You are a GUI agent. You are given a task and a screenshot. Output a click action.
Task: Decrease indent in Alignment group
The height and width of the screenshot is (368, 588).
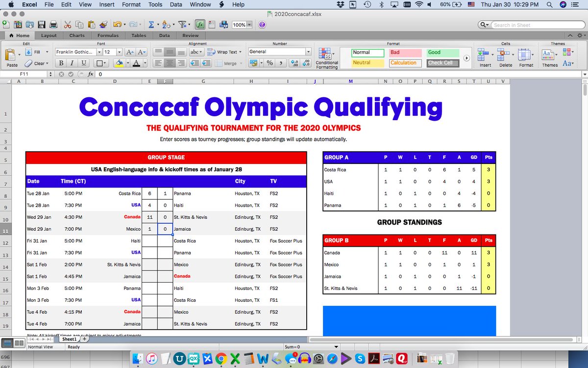coord(195,63)
